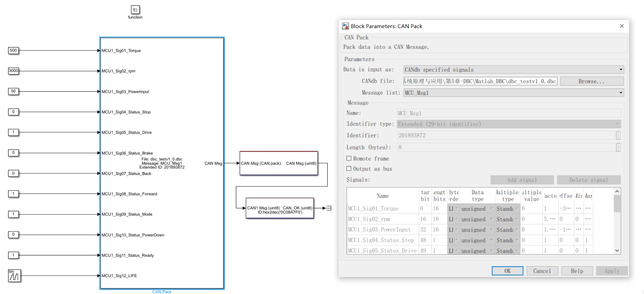Select the constant block with value 500

coord(13,51)
